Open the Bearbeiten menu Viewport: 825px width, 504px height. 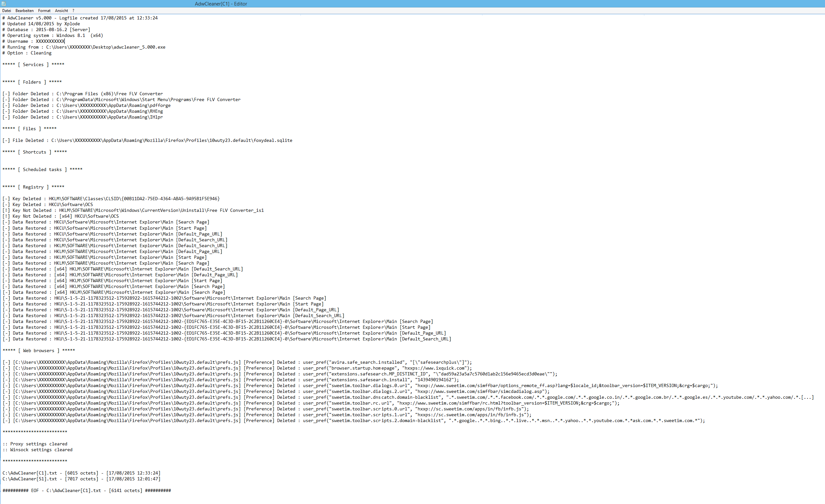(24, 11)
